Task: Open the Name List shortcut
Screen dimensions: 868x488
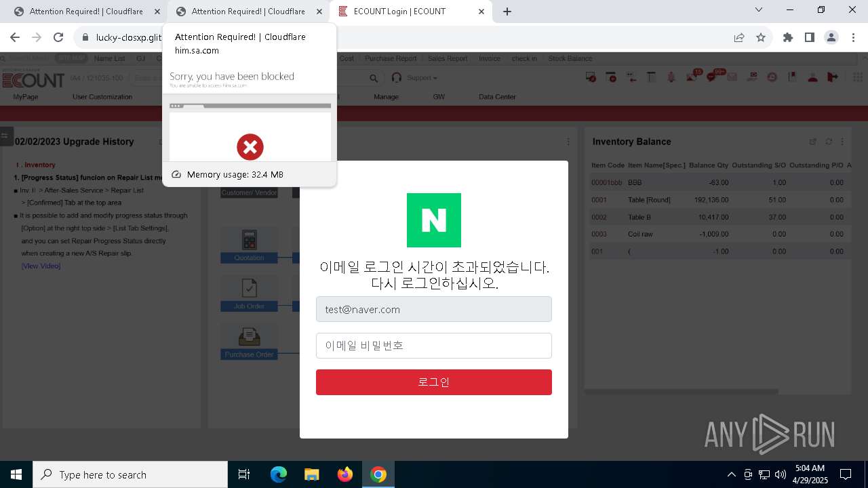Action: coord(109,58)
